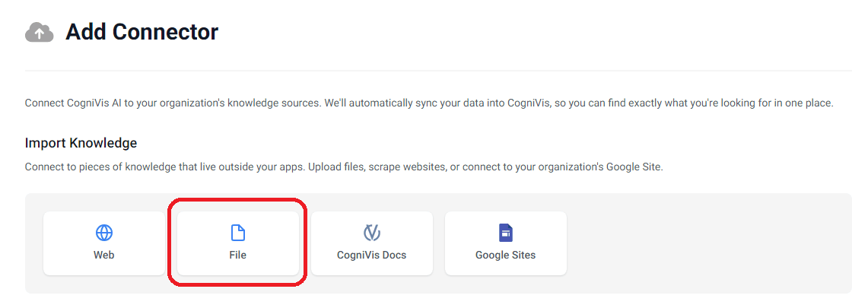Choose the File connector card

238,243
